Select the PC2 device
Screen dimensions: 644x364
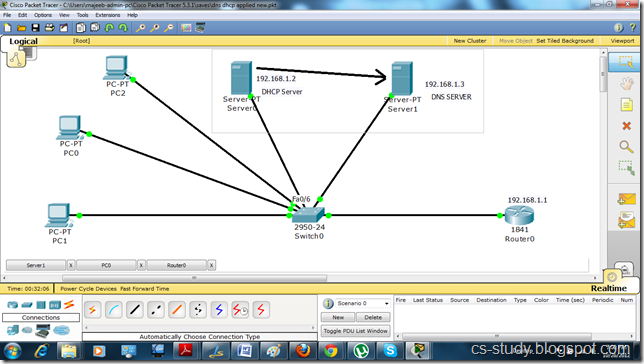(116, 67)
